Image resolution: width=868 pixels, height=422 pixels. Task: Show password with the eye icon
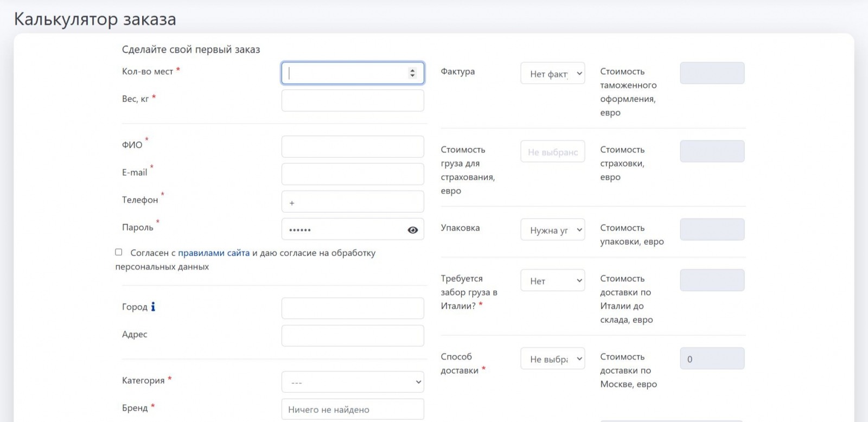pos(412,230)
